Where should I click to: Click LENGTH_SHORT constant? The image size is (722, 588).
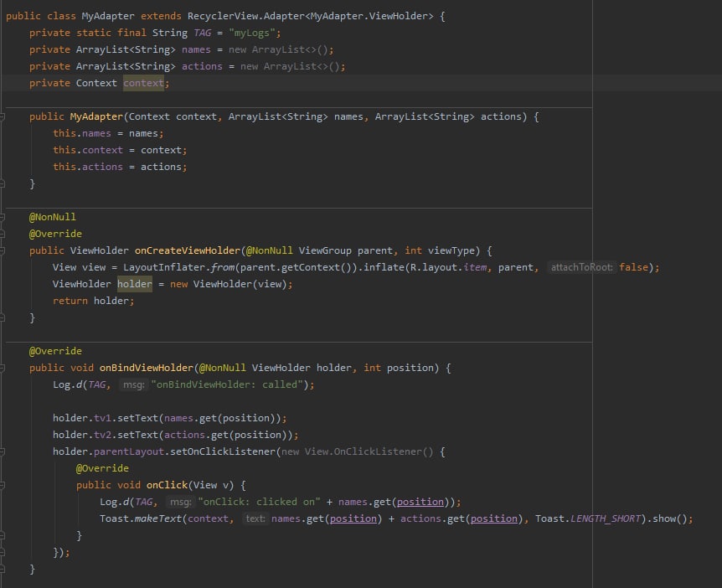tap(606, 518)
